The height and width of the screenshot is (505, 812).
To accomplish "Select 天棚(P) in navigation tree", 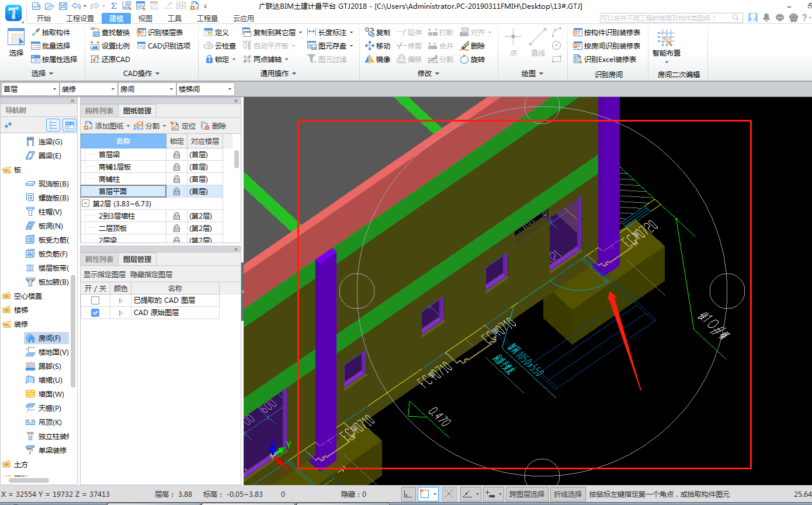I will pos(43,408).
